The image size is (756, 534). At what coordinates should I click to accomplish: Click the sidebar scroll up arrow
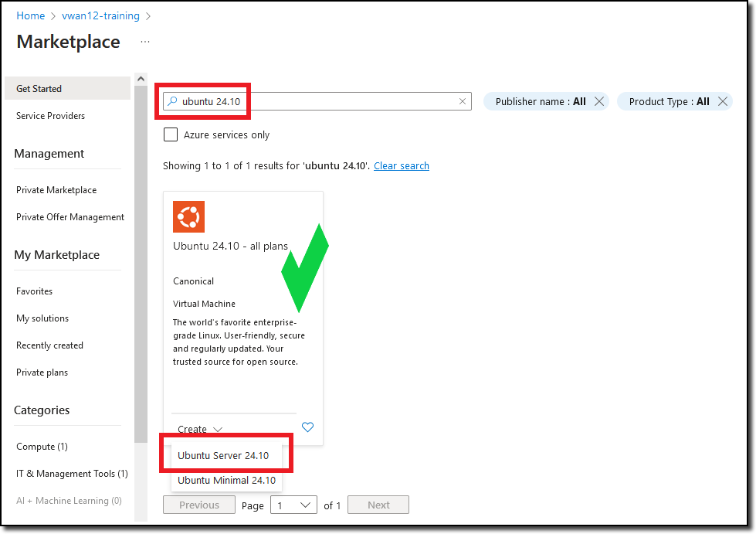pyautogui.click(x=141, y=79)
